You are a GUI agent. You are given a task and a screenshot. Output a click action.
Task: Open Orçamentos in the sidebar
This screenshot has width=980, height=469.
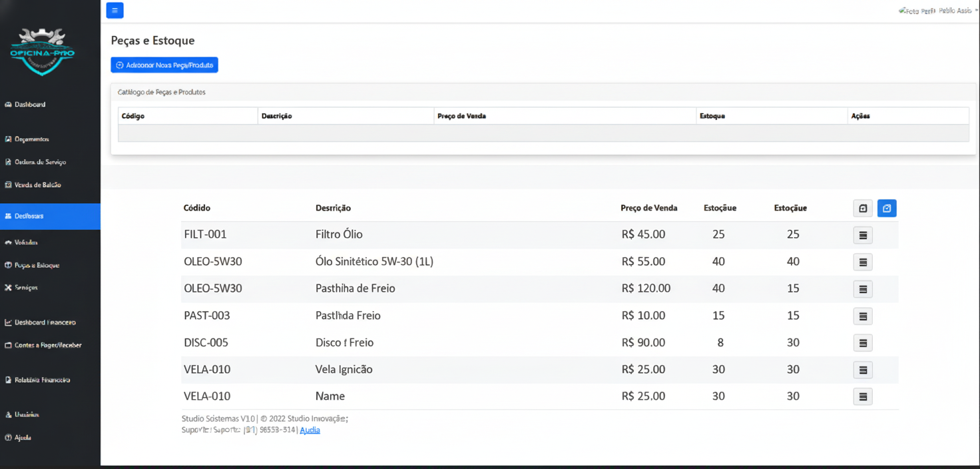[27, 139]
